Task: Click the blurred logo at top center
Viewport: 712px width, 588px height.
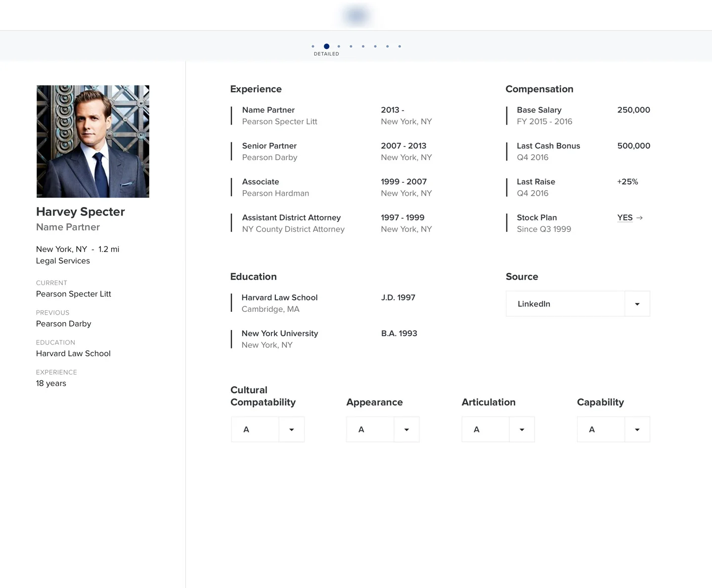Action: [356, 15]
